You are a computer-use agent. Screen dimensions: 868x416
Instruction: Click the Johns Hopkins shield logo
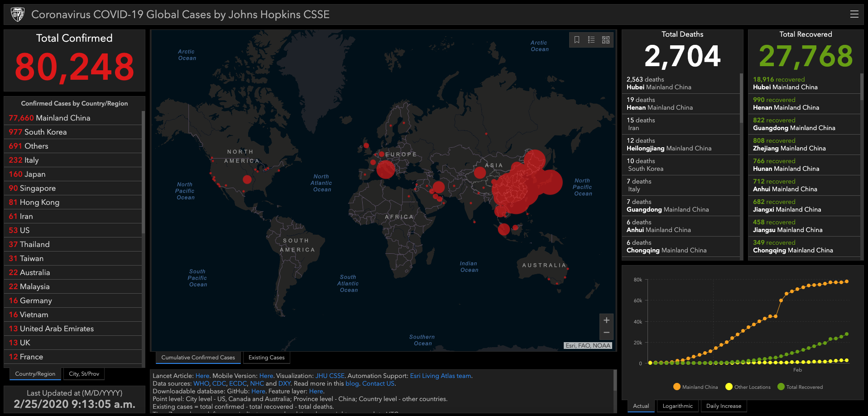[18, 15]
